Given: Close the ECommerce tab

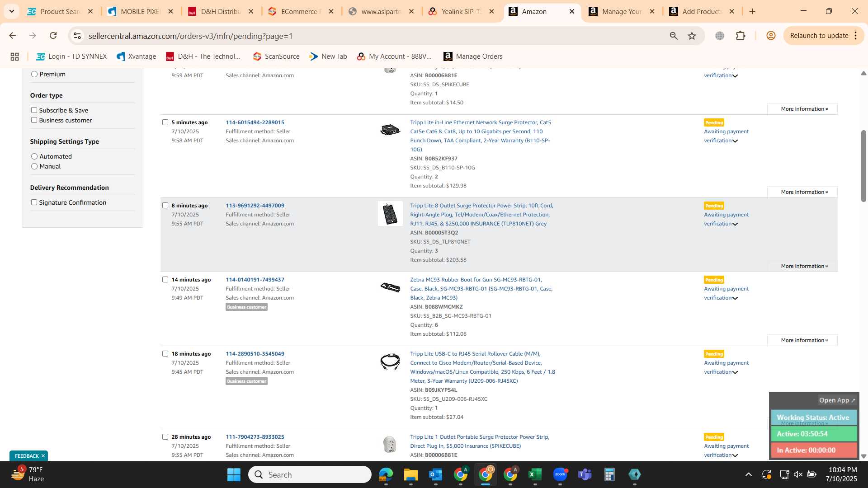Looking at the screenshot, I should tap(331, 11).
